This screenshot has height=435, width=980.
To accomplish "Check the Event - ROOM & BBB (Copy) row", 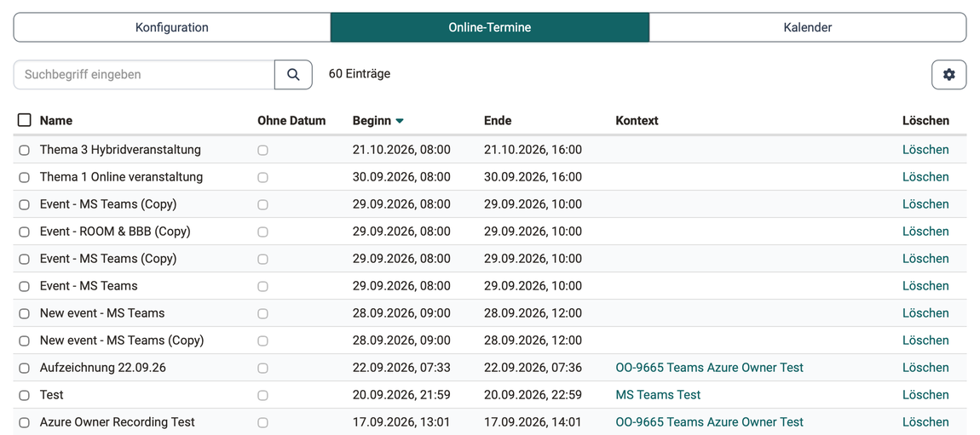I will (x=25, y=232).
